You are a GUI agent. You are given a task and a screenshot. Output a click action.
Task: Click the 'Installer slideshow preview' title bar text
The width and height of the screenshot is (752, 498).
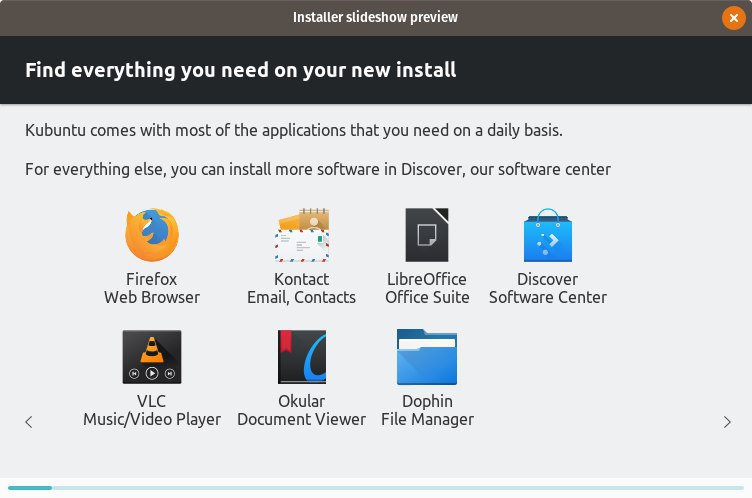(376, 17)
